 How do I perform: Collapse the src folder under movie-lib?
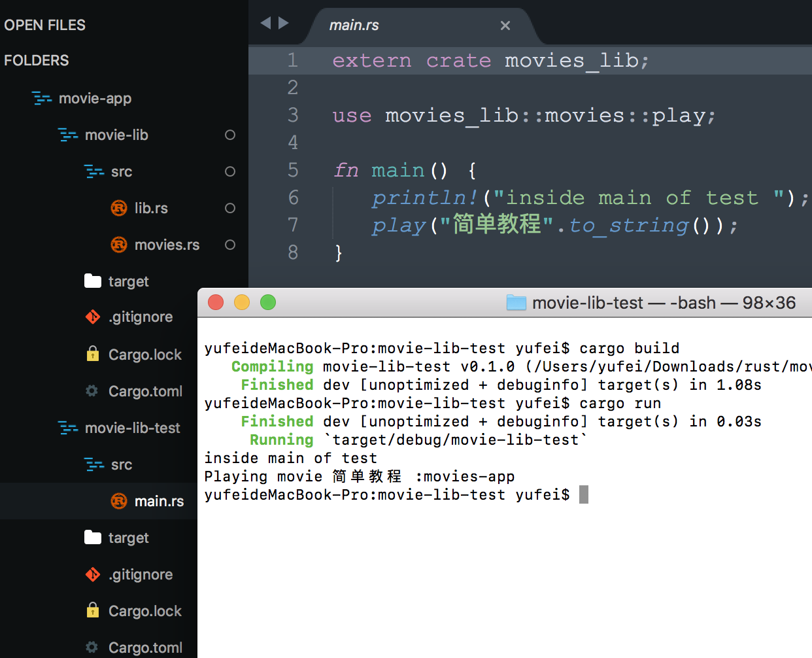pos(94,172)
